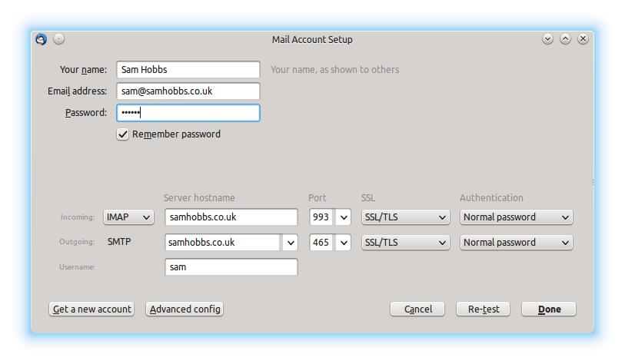This screenshot has height=364, width=625.
Task: Click into the Password field
Action: (188, 113)
